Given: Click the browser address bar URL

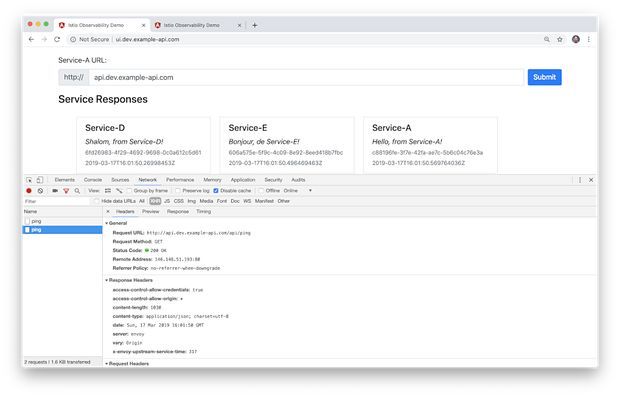Looking at the screenshot, I should pyautogui.click(x=147, y=40).
